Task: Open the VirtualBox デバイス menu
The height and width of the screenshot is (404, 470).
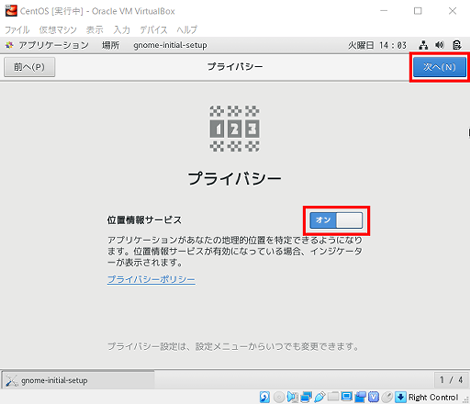Action: click(x=153, y=30)
